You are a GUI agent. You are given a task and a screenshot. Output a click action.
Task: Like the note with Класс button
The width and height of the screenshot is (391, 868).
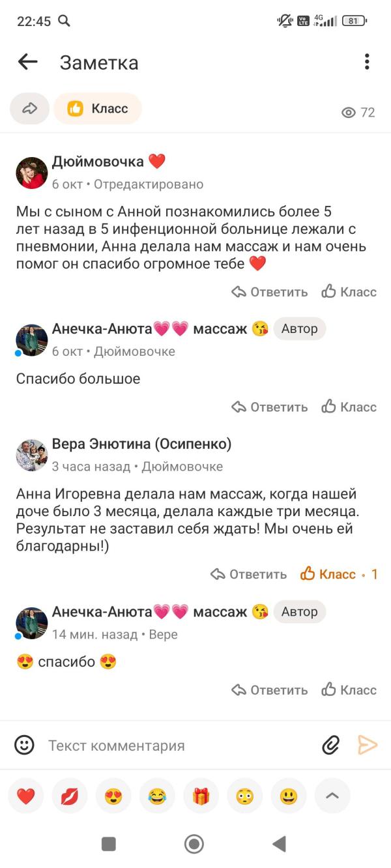(98, 109)
